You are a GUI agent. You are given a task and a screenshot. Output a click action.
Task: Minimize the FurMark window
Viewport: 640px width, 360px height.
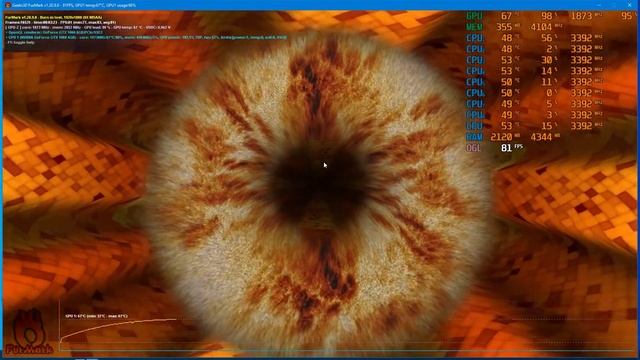[x=599, y=5]
